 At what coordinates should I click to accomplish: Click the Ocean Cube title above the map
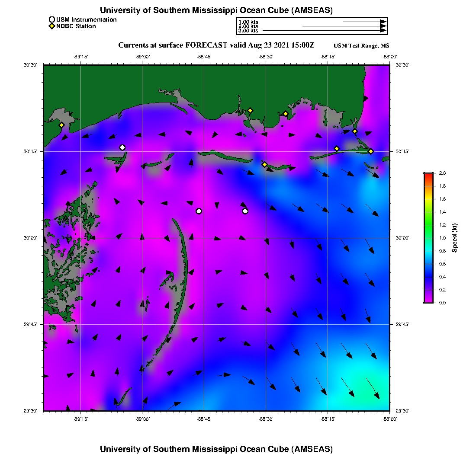[x=216, y=10]
